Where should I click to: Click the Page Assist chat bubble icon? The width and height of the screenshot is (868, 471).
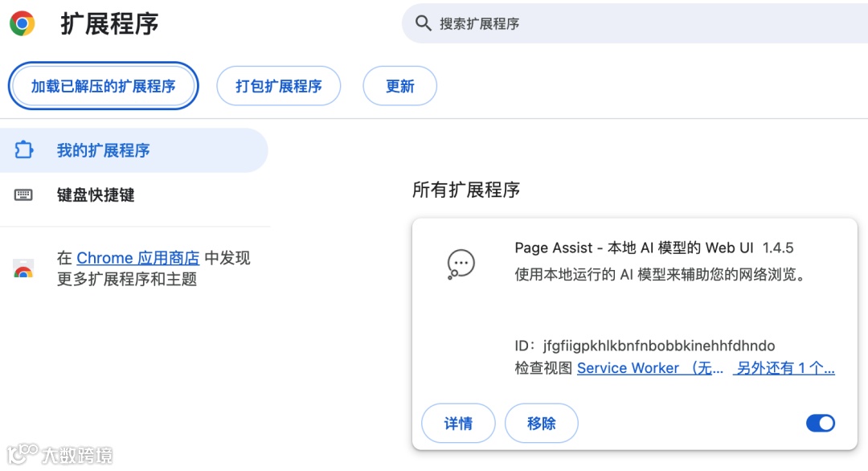461,264
